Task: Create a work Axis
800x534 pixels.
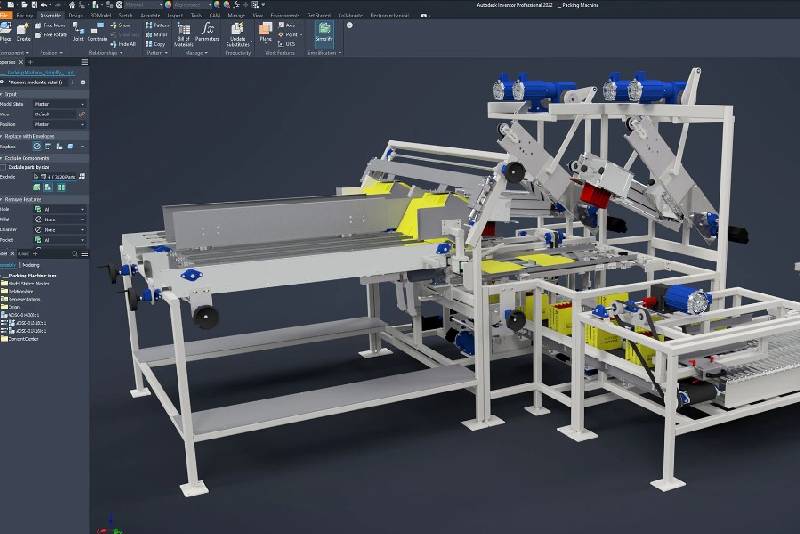Action: coord(287,25)
